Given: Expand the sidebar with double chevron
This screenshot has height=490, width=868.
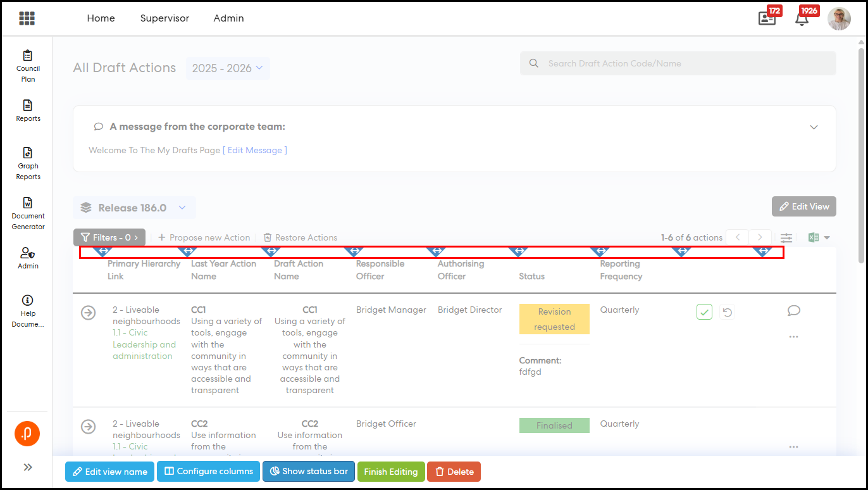Looking at the screenshot, I should click(28, 467).
